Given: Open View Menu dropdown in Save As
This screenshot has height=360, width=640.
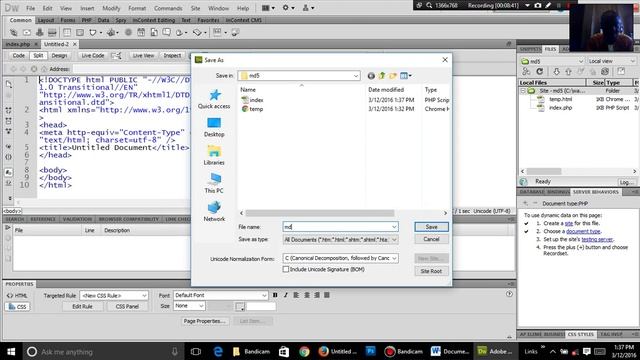Looking at the screenshot, I should [x=406, y=76].
